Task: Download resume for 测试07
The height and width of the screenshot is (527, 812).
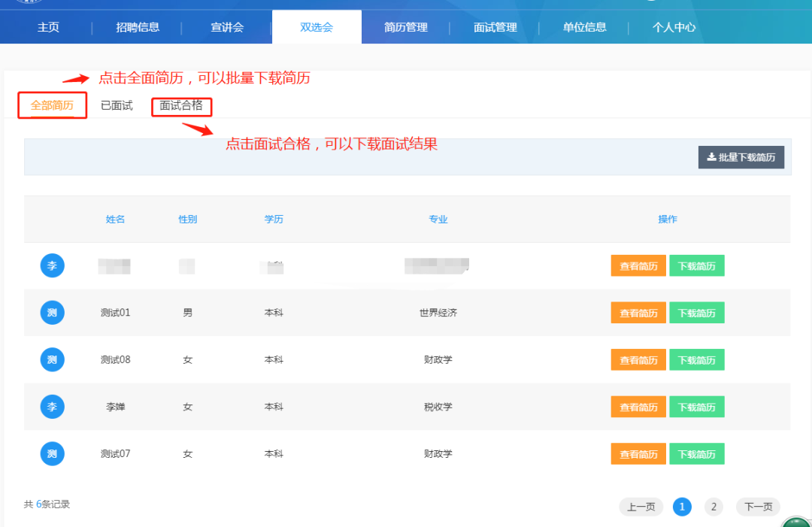Action: [696, 454]
